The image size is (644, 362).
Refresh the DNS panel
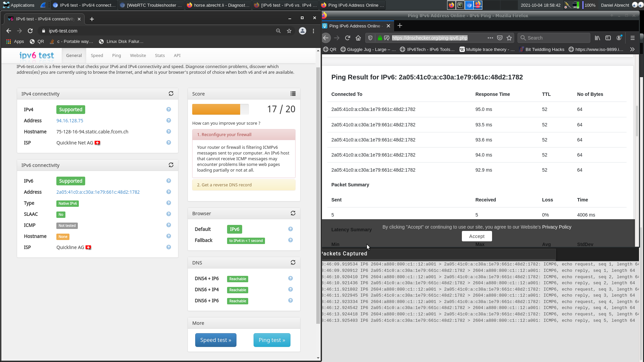click(293, 262)
